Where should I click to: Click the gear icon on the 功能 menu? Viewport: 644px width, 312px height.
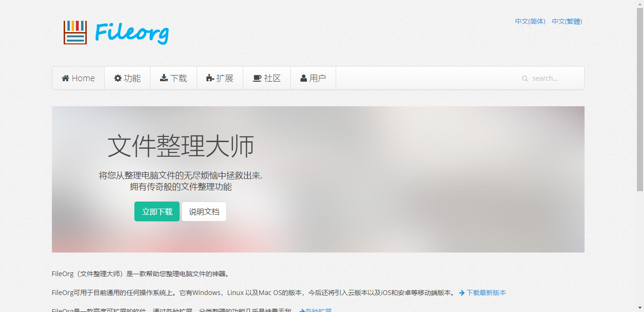[x=117, y=78]
